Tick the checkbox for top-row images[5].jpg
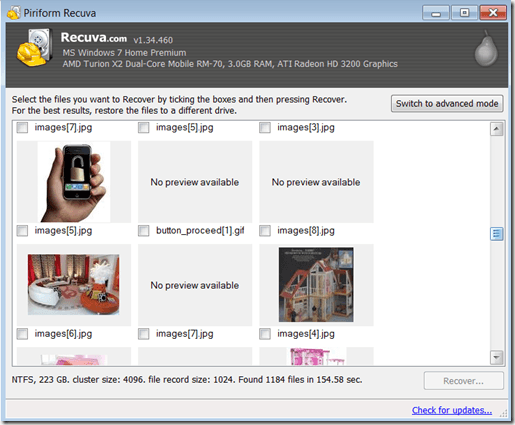This screenshot has height=425, width=515. [144, 128]
